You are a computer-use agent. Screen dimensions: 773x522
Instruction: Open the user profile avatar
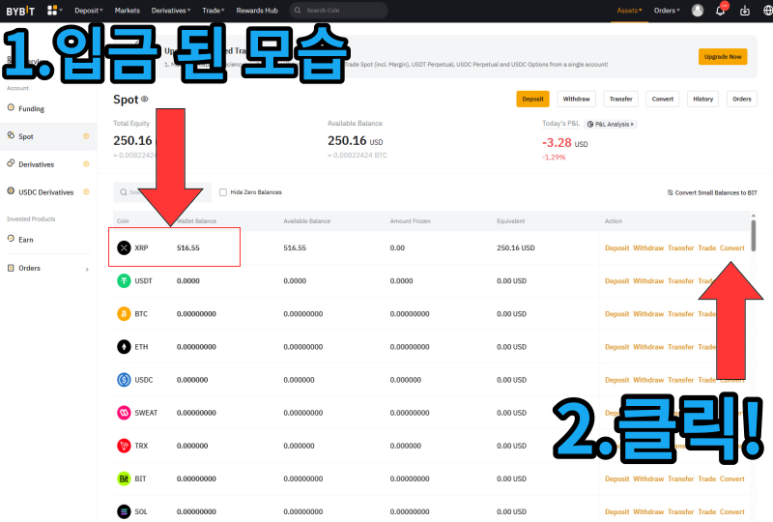[x=697, y=10]
